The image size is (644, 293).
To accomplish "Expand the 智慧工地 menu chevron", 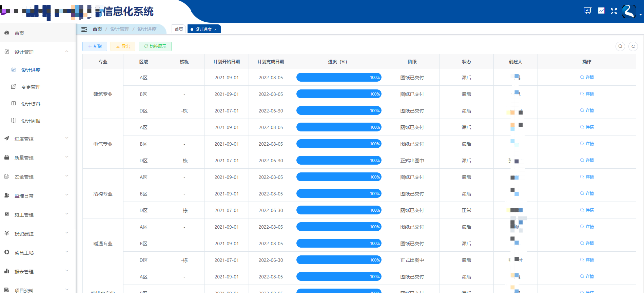I will pyautogui.click(x=67, y=252).
